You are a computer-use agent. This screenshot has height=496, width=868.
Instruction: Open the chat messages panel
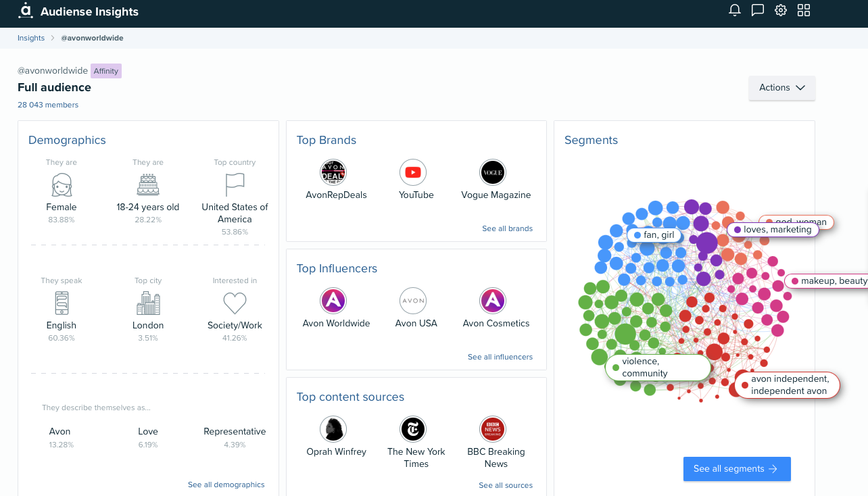758,10
